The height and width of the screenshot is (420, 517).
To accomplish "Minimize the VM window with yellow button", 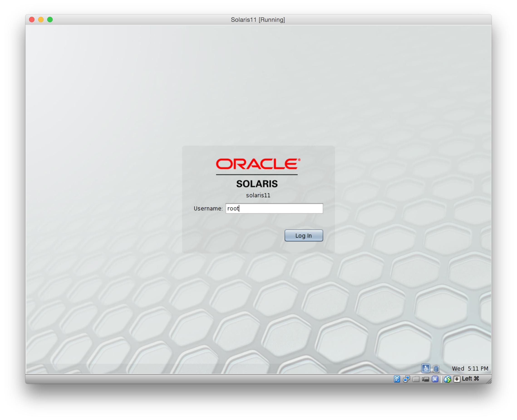I will (x=41, y=20).
